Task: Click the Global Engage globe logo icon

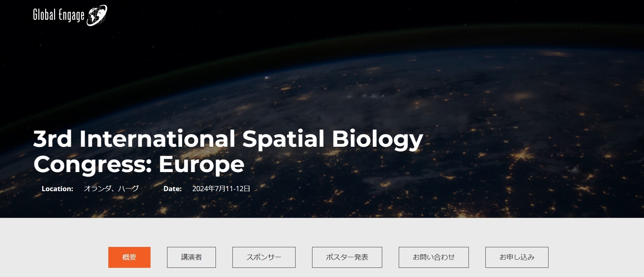Action: pos(97,15)
